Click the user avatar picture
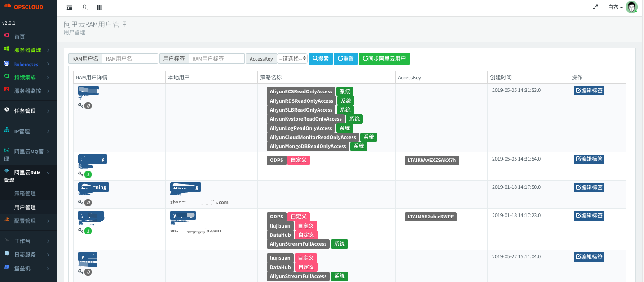Viewport: 644px width, 282px height. click(x=631, y=7)
